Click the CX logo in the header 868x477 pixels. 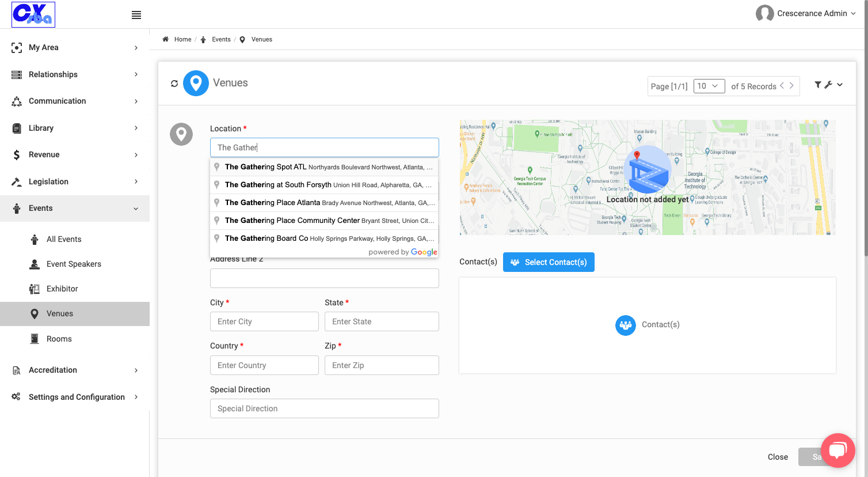(33, 14)
